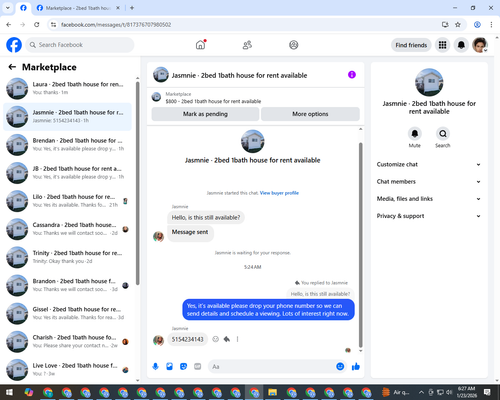Attach a file with the image icon

click(170, 367)
